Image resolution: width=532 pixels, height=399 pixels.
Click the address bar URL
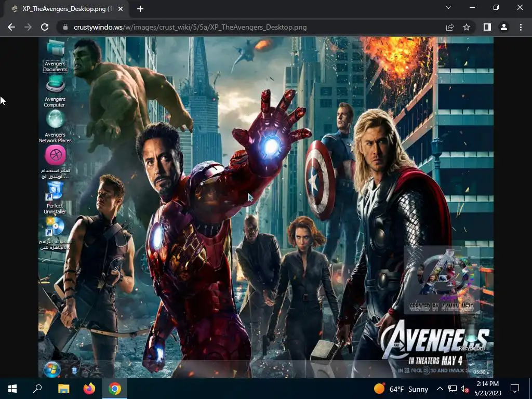190,27
